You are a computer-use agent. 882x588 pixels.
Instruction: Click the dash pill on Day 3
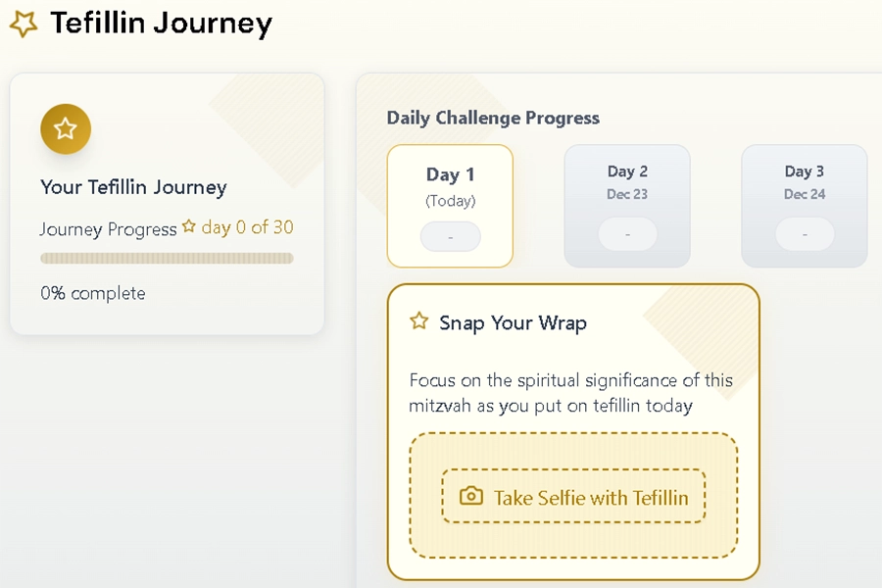click(x=805, y=235)
